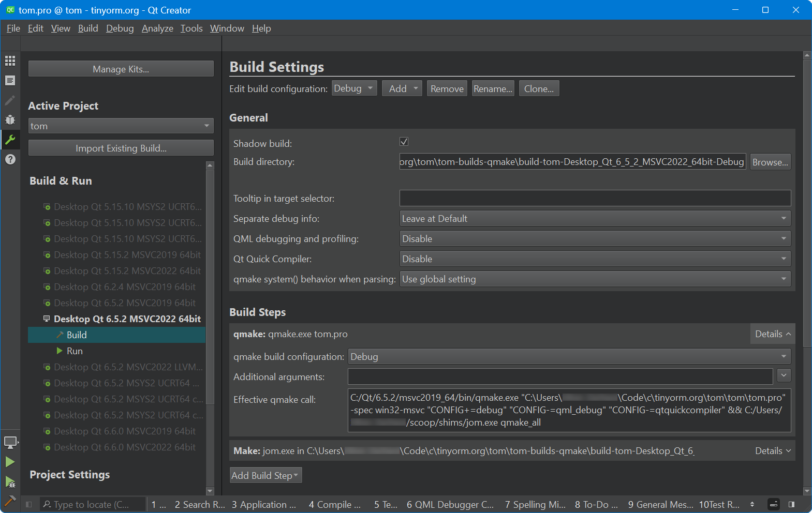
Task: Collapse qmake step Details
Action: 773,334
